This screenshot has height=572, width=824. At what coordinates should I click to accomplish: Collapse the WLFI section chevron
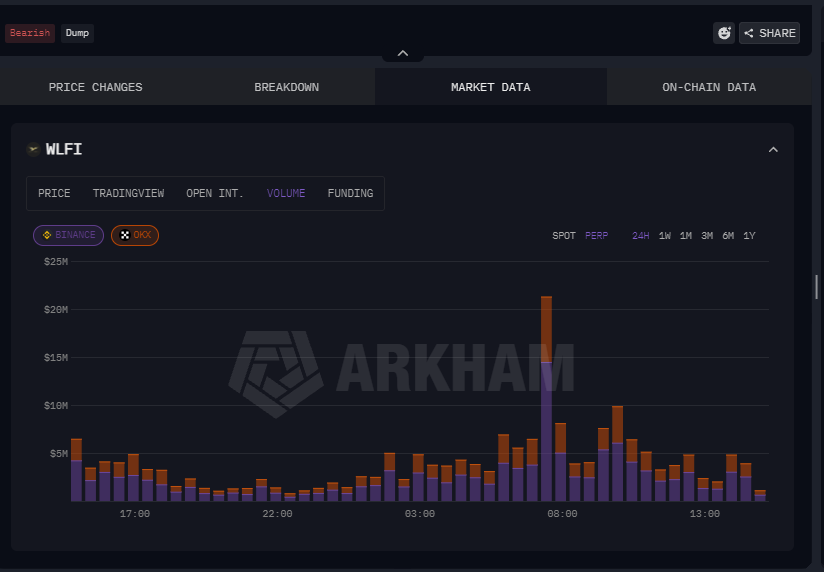pos(773,150)
